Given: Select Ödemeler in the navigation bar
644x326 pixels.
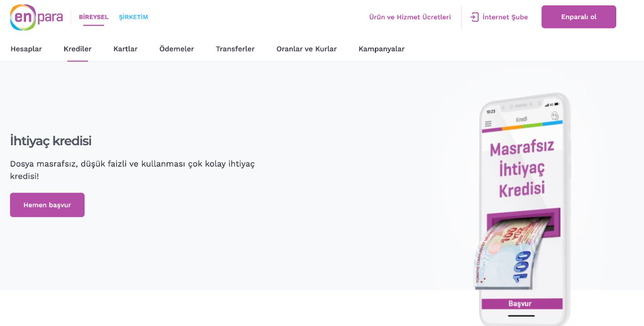Looking at the screenshot, I should [177, 49].
